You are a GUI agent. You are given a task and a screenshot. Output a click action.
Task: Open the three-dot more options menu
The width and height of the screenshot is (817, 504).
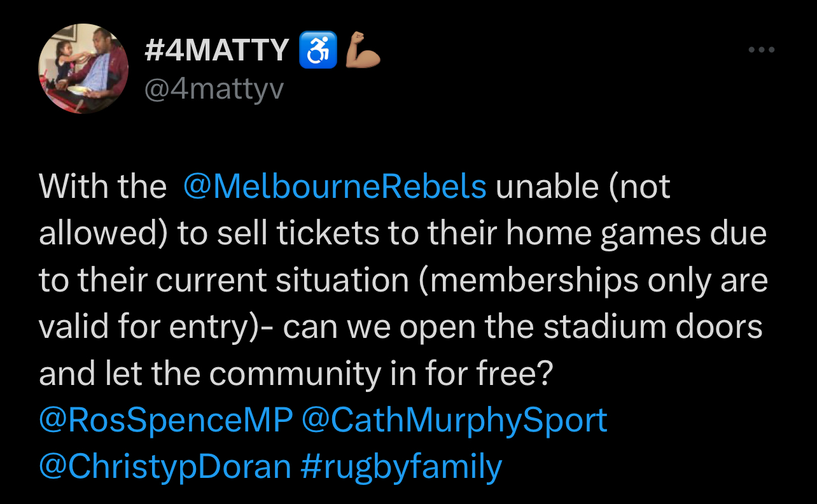point(761,50)
